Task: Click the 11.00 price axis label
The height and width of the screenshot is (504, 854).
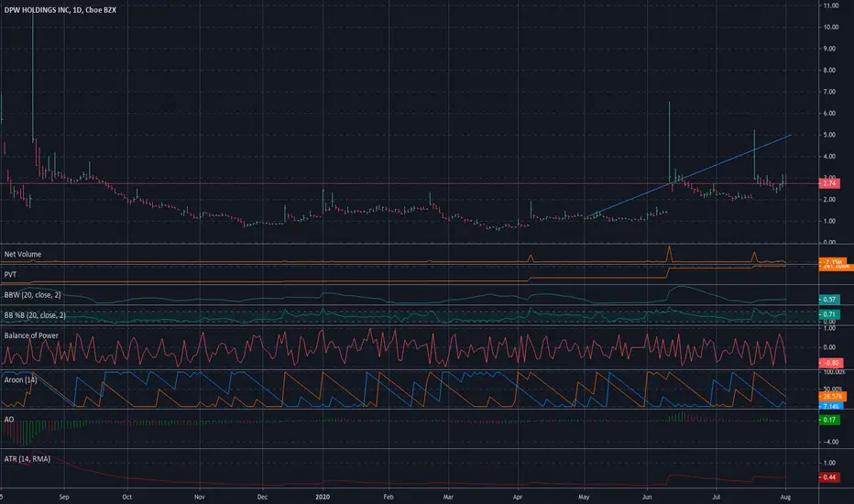Action: [x=830, y=5]
